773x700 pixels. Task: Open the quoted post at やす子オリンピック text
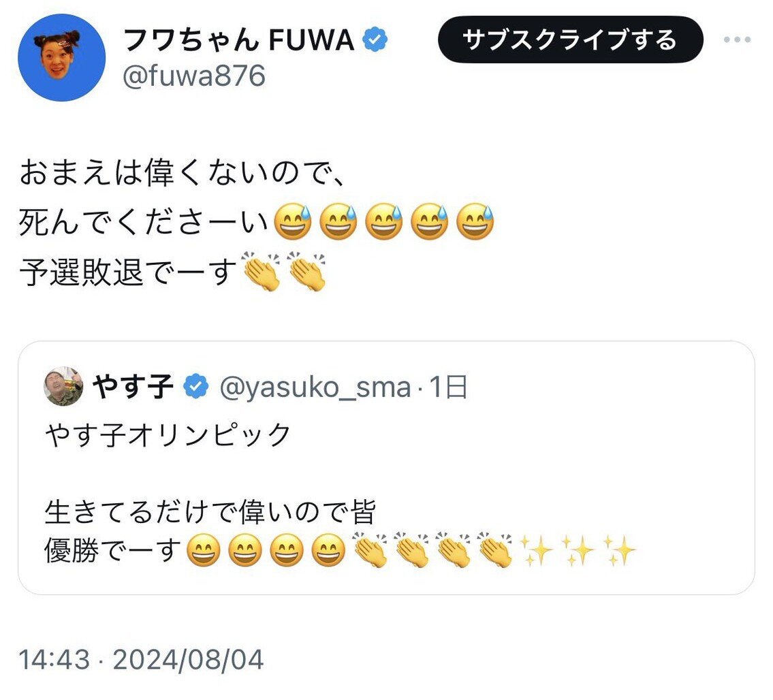(168, 434)
